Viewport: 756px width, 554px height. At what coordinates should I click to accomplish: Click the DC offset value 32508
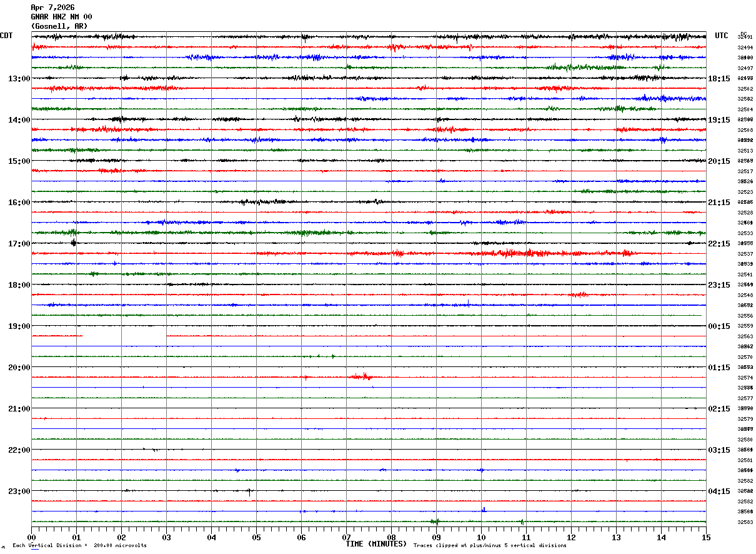pyautogui.click(x=745, y=130)
